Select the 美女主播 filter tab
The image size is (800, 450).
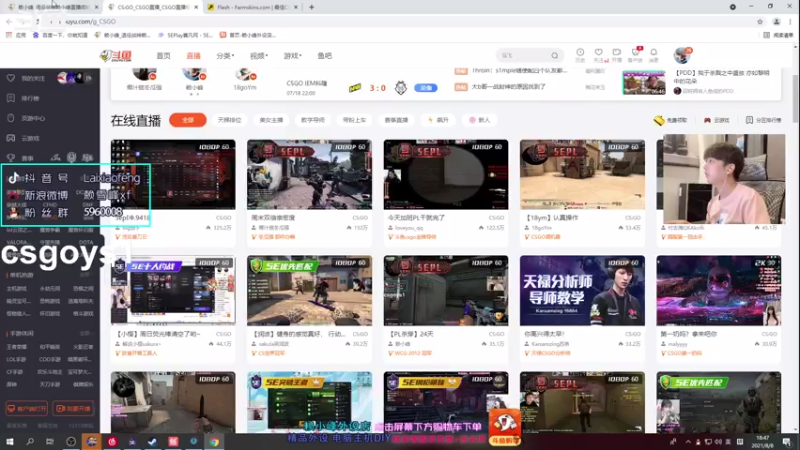click(x=271, y=120)
